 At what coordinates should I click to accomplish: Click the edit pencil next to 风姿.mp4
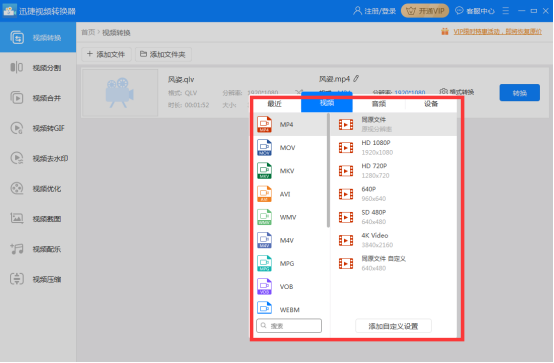356,78
